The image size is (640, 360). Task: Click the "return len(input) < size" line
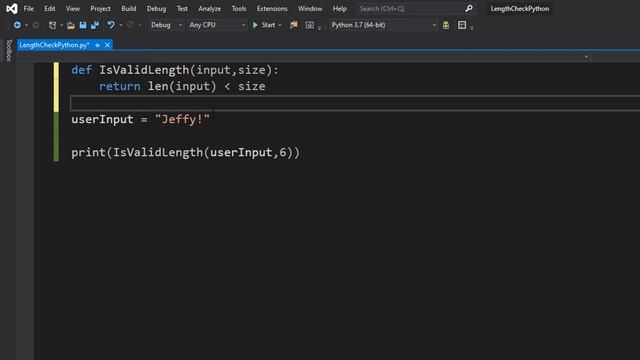pos(182,87)
